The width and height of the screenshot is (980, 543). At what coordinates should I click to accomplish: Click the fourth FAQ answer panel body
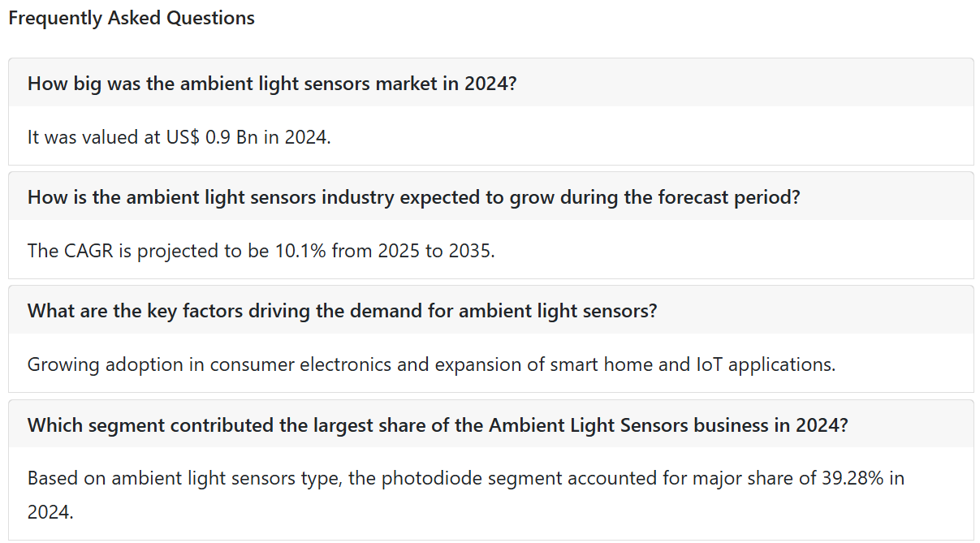490,493
